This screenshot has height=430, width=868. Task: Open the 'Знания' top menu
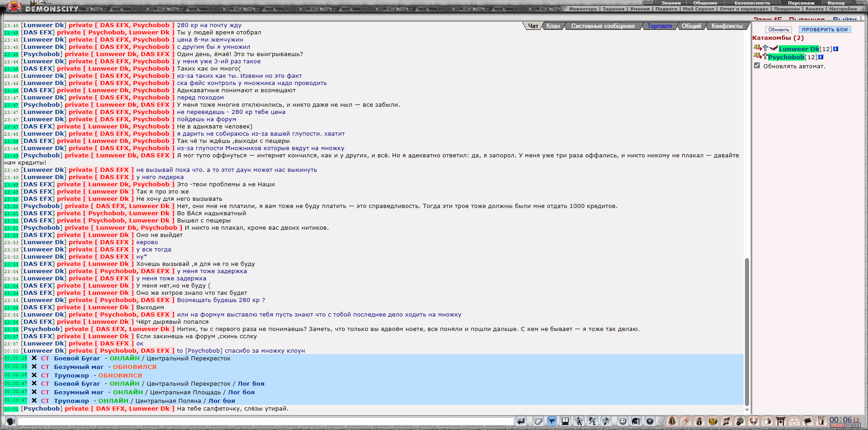coord(671,3)
